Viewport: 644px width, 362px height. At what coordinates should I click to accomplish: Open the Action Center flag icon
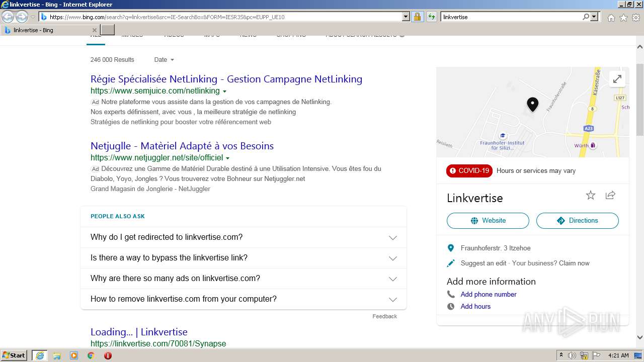(596, 355)
